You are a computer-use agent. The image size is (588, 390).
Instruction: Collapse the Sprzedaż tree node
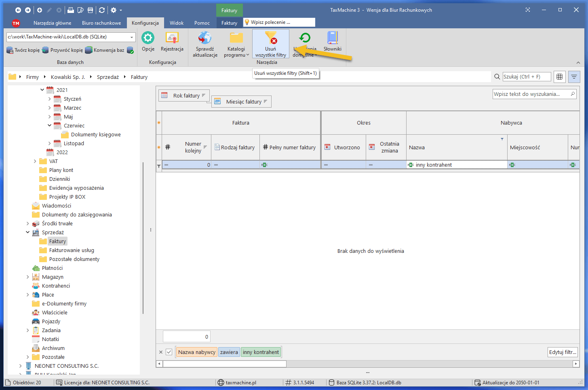coord(28,232)
